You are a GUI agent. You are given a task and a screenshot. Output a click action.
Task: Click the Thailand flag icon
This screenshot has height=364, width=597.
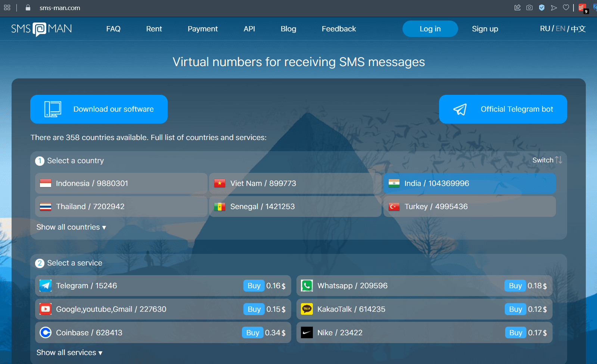click(x=46, y=206)
